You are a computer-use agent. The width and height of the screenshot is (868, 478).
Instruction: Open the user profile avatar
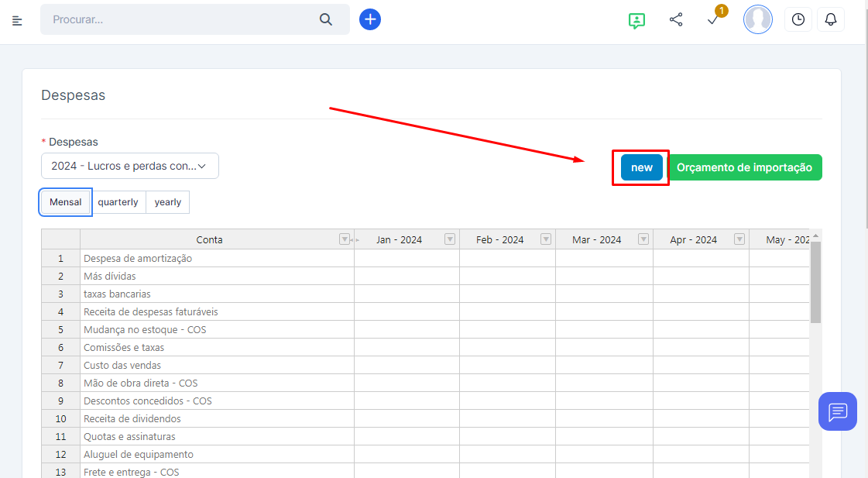[x=757, y=19]
